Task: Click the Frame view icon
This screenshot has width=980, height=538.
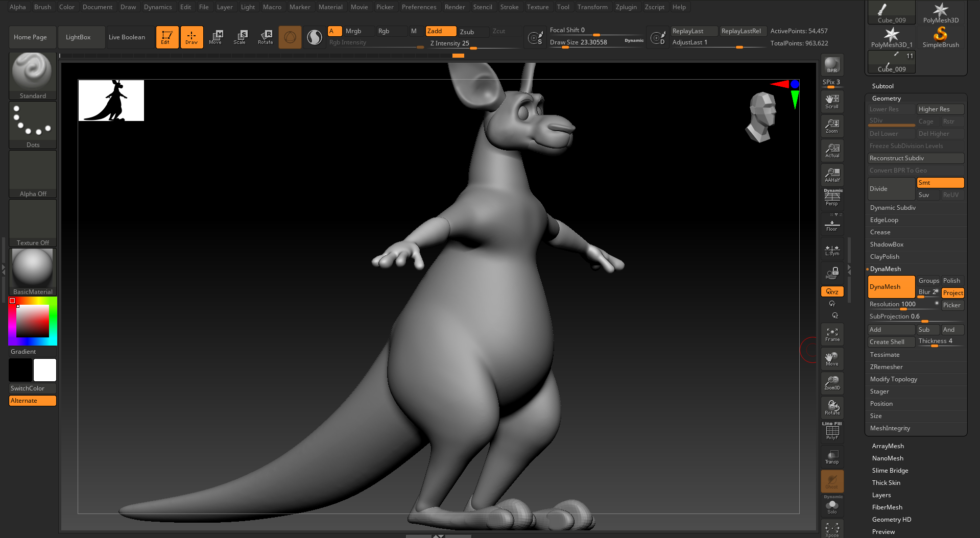Action: [x=832, y=334]
